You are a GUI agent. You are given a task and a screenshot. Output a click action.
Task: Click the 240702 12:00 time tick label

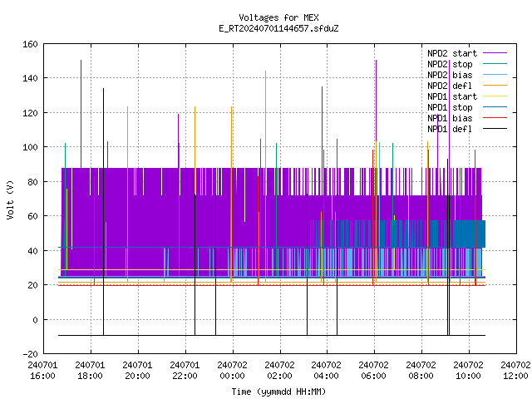[515, 371]
